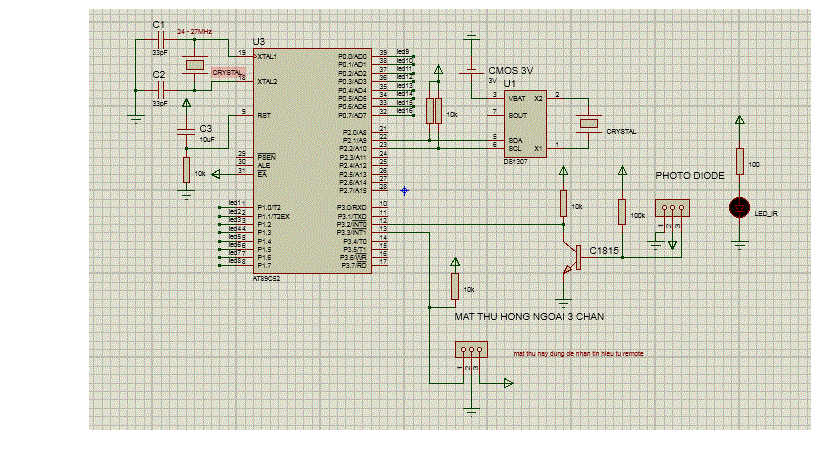Viewport: 819px width, 460px height.
Task: Select the C1815 transistor symbol
Action: (572, 257)
